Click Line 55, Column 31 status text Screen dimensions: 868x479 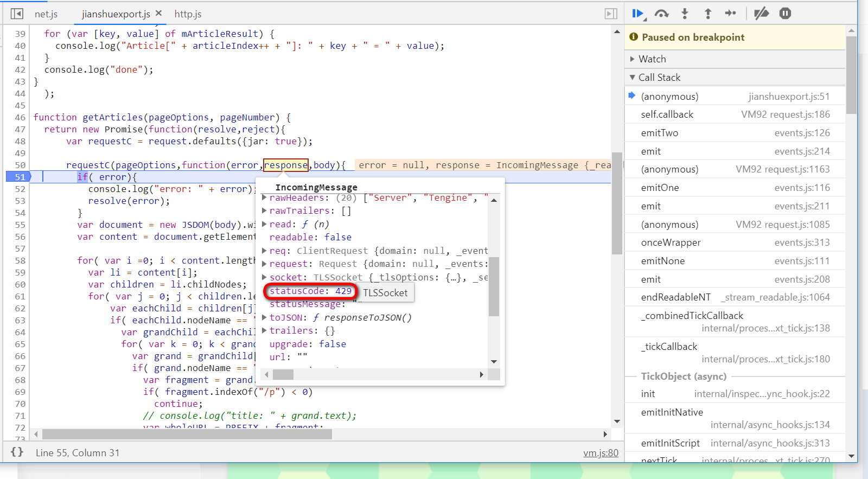[78, 452]
